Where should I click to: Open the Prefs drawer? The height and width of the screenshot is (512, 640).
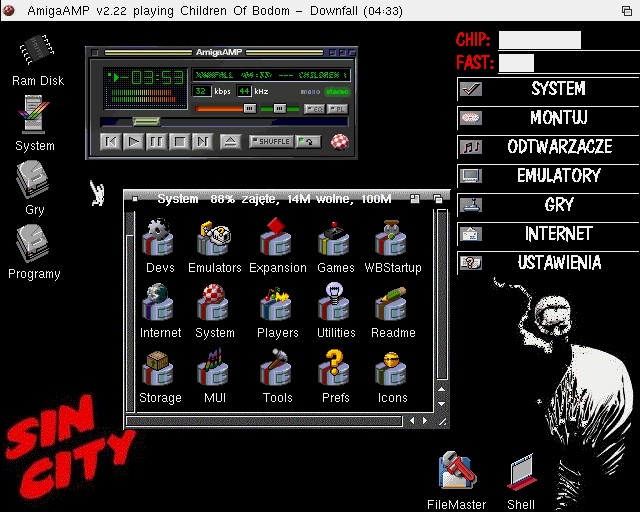[334, 367]
